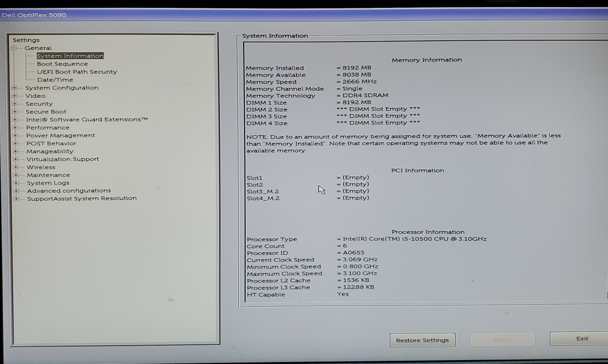
Task: Expand the Video settings node
Action: pyautogui.click(x=15, y=96)
